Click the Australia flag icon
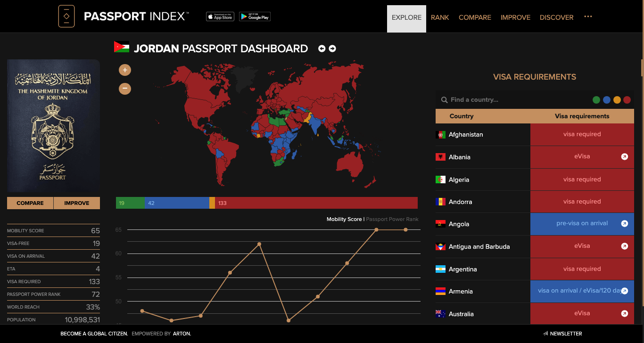 pyautogui.click(x=441, y=314)
